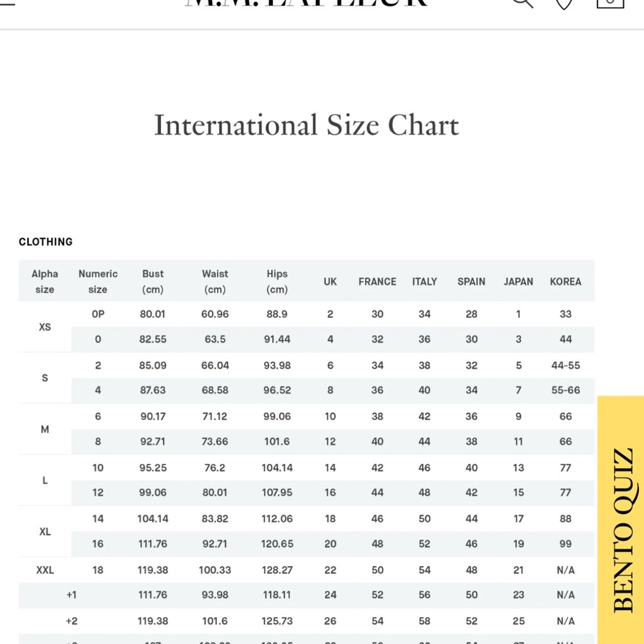
Task: Click the search magnifier icon
Action: click(x=522, y=3)
